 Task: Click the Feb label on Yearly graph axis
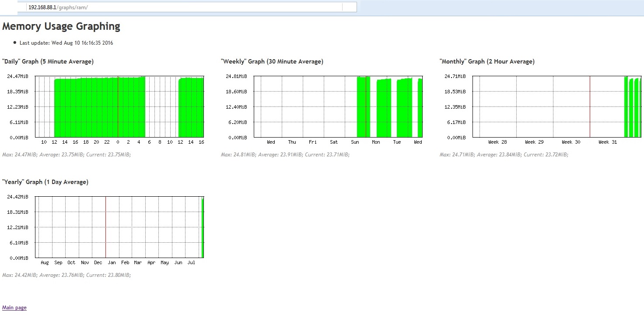(x=125, y=262)
